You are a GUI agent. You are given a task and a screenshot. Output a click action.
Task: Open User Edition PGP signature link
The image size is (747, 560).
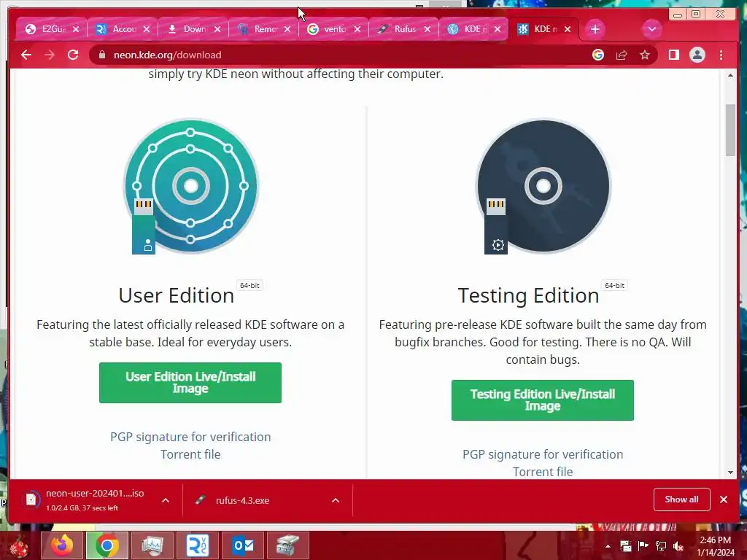point(190,437)
